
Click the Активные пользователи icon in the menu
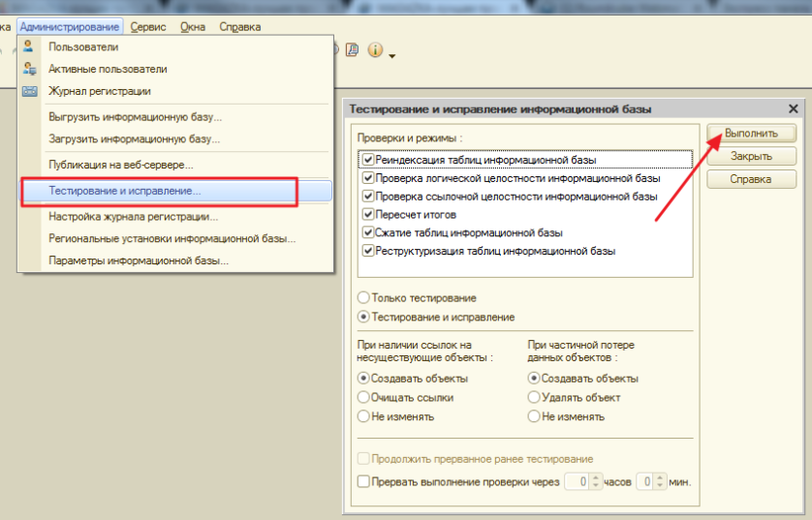29,69
